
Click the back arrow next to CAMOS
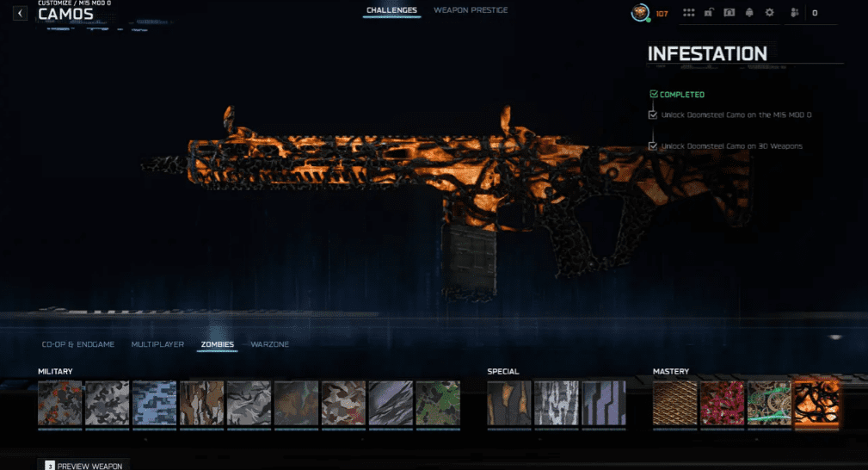click(x=21, y=14)
